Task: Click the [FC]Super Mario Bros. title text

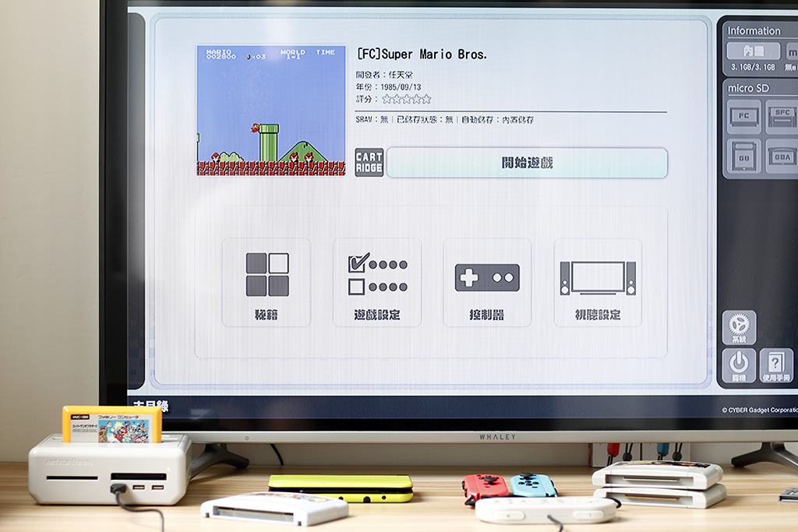Action: (x=422, y=54)
